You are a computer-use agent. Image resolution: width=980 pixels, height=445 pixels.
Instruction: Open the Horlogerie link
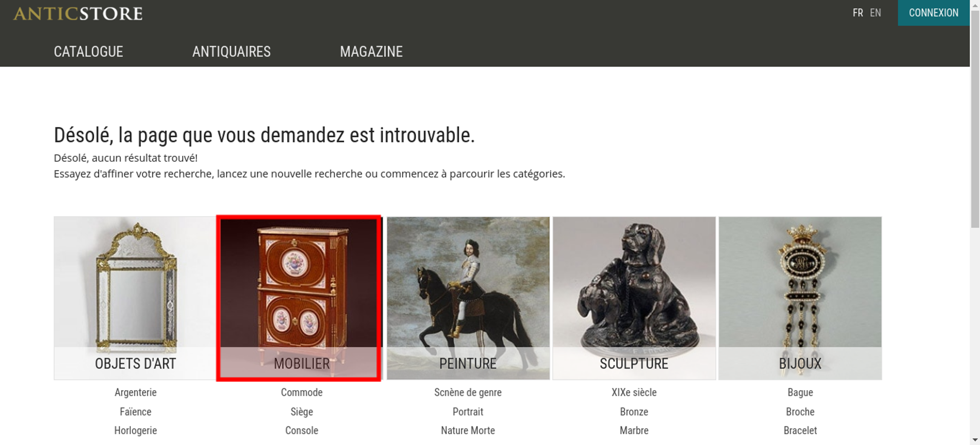(136, 430)
